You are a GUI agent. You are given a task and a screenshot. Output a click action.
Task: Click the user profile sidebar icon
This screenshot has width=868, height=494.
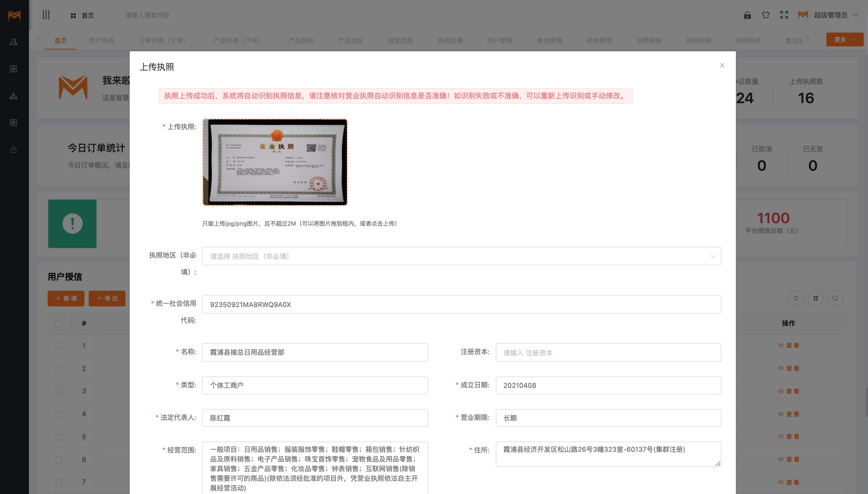point(14,42)
